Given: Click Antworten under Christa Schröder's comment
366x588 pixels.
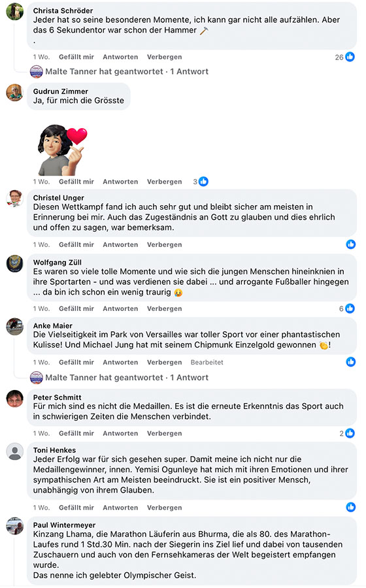Looking at the screenshot, I should pos(120,57).
